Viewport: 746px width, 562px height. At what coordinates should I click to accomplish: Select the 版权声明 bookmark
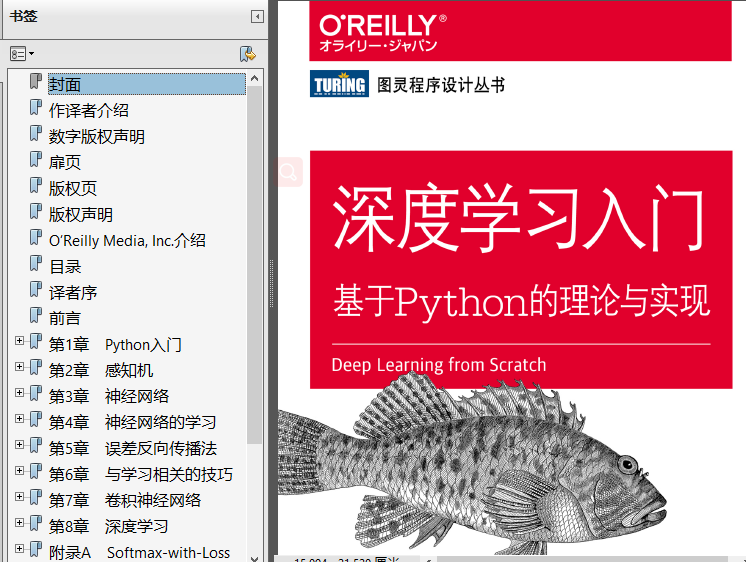coord(81,215)
